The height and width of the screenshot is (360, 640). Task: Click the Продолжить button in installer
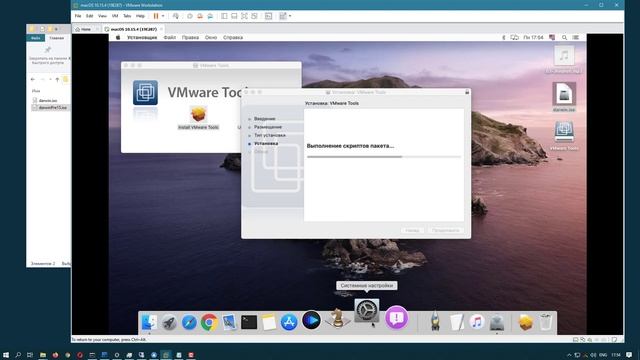[445, 231]
